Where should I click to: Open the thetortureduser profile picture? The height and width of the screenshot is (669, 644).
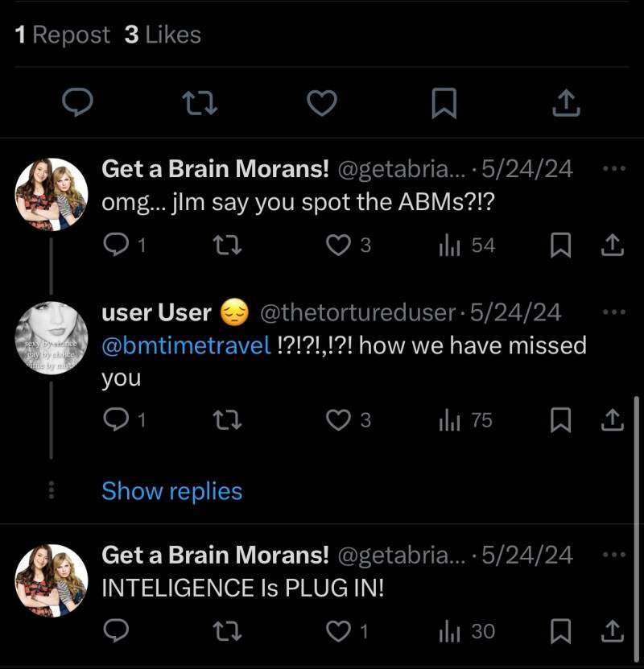[x=52, y=338]
